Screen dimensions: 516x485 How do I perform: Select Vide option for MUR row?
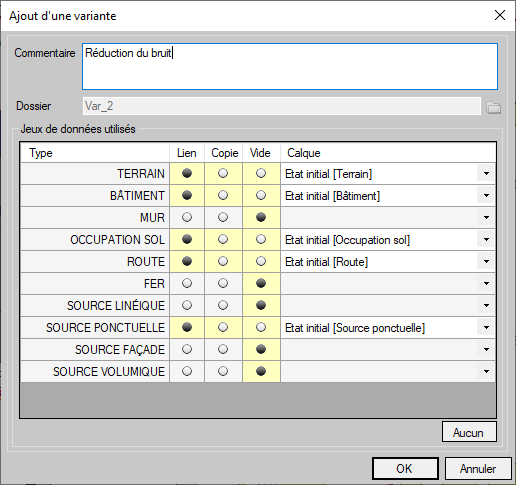tap(261, 217)
